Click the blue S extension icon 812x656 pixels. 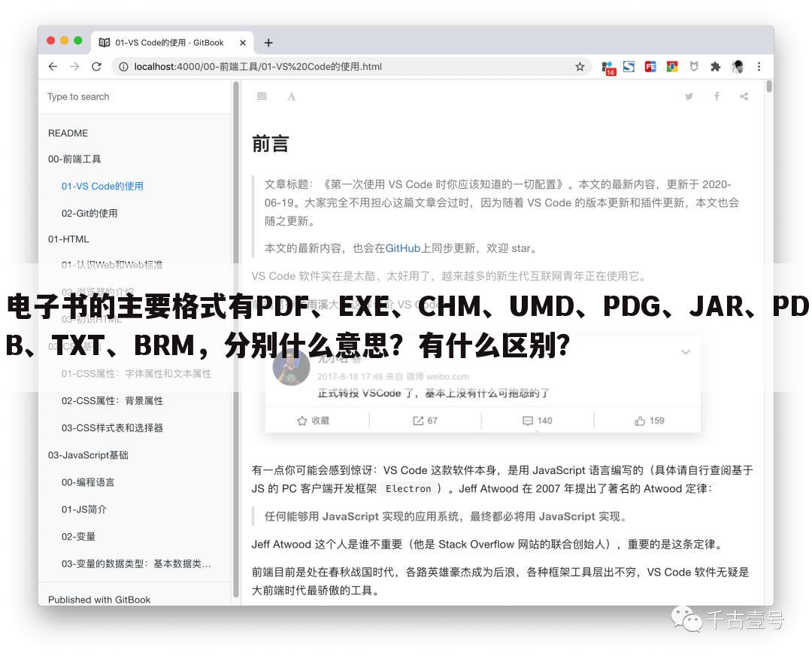[629, 66]
